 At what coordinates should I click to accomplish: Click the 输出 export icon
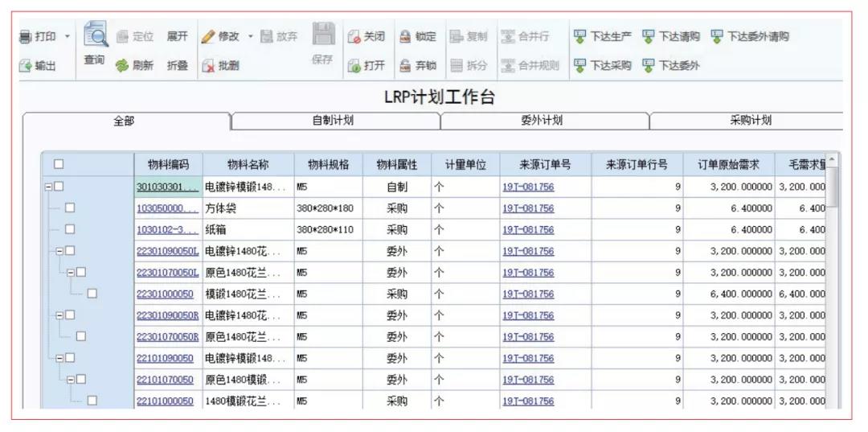[26, 67]
